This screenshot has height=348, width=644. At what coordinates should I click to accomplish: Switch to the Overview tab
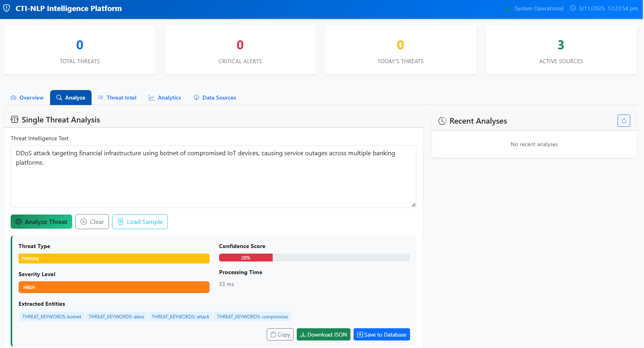(x=27, y=98)
